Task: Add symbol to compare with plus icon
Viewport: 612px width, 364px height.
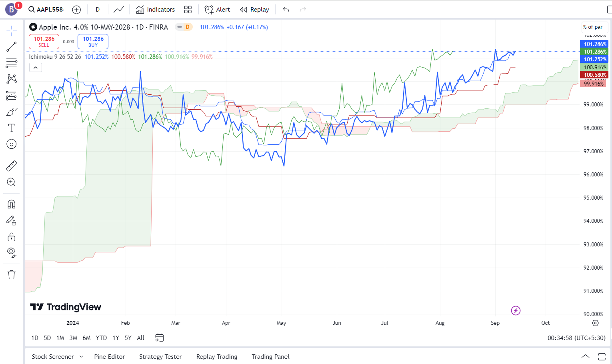Action: point(76,10)
